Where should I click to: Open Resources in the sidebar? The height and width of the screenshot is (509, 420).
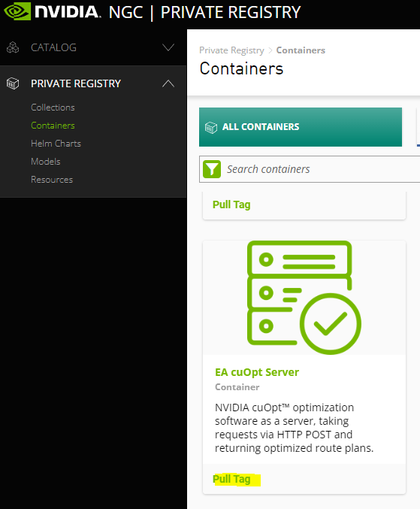tap(52, 180)
